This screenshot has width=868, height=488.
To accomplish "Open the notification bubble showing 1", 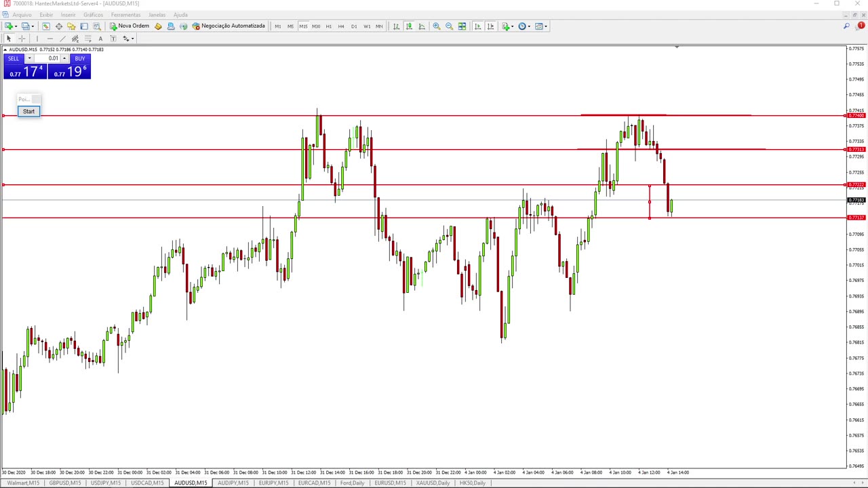I will pos(861,26).
